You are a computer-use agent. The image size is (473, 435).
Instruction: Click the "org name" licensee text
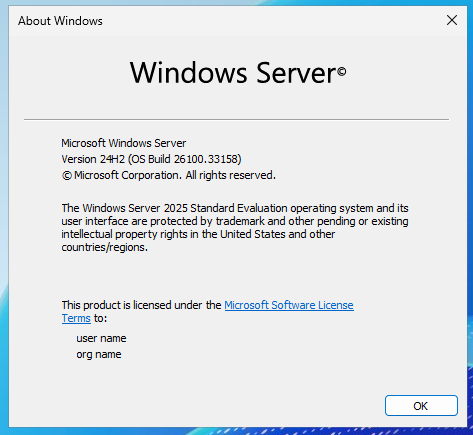click(99, 354)
